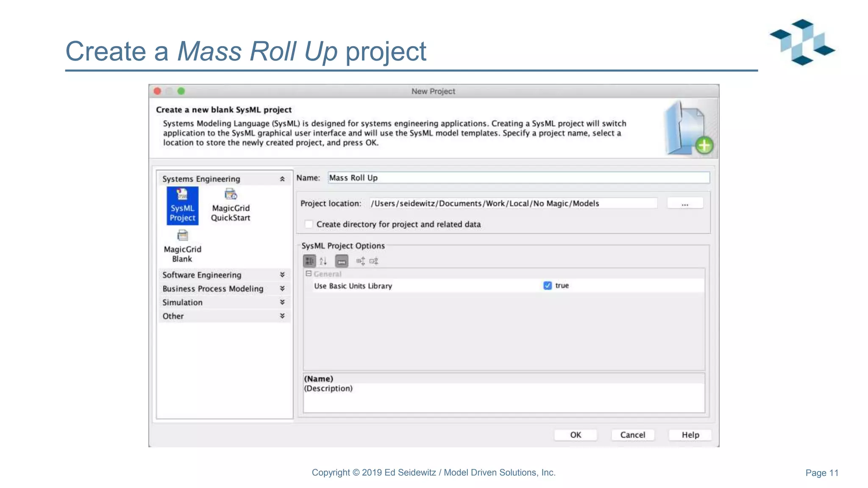Collapse the General options group
Viewport: 868px width, 488px height.
click(x=309, y=274)
